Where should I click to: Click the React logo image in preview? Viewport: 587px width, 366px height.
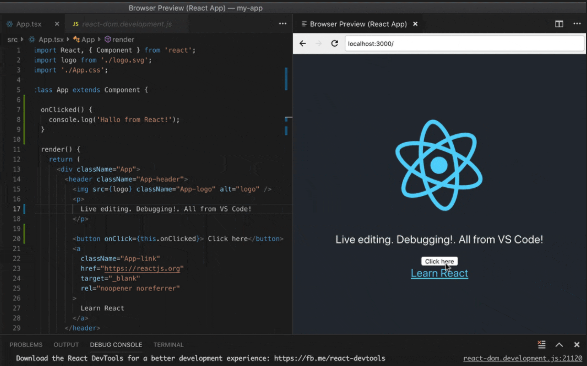click(439, 165)
